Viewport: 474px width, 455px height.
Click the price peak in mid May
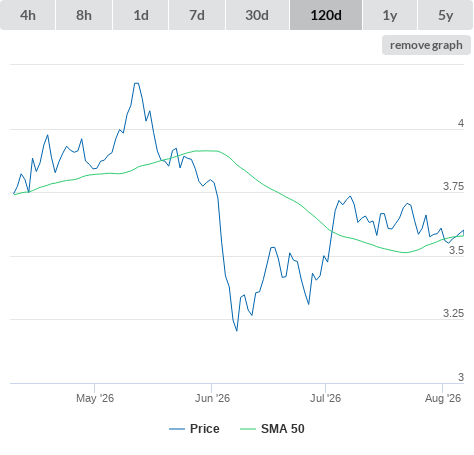136,83
